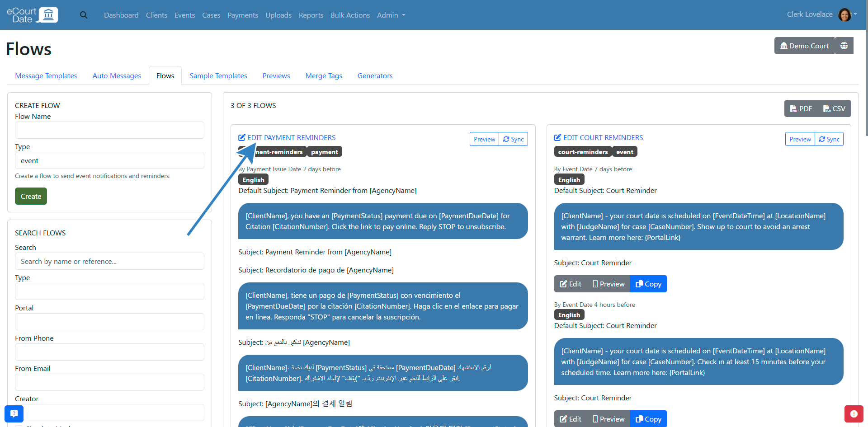The width and height of the screenshot is (868, 427).
Task: Switch to Sample Templates tab
Action: click(218, 75)
